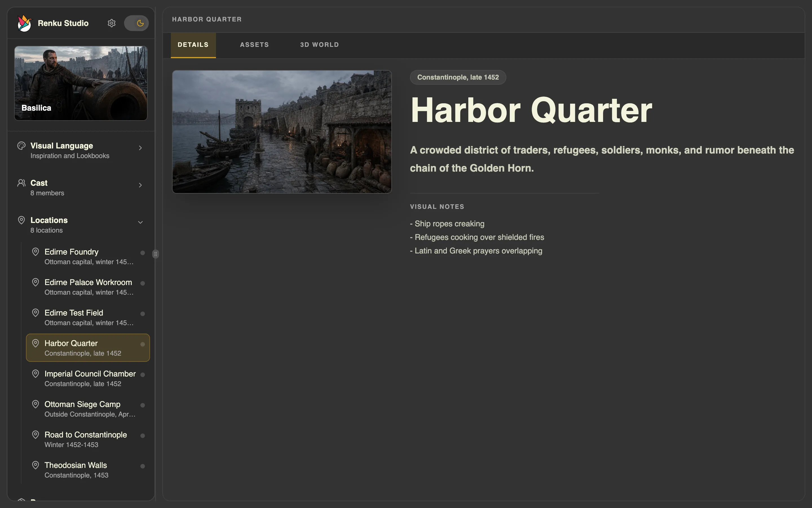Image resolution: width=812 pixels, height=508 pixels.
Task: Click the Harbor Quarter status dot
Action: pos(143,344)
